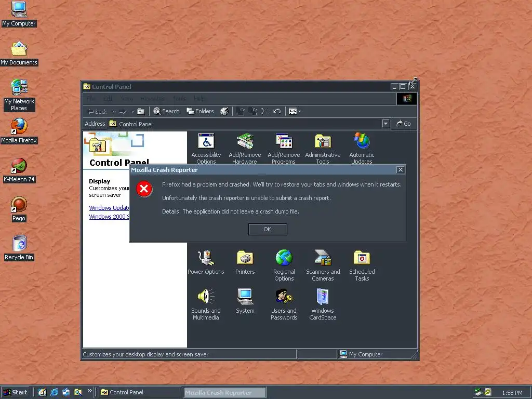The width and height of the screenshot is (532, 399).
Task: Open the Scheduled Tasks folder
Action: (362, 265)
